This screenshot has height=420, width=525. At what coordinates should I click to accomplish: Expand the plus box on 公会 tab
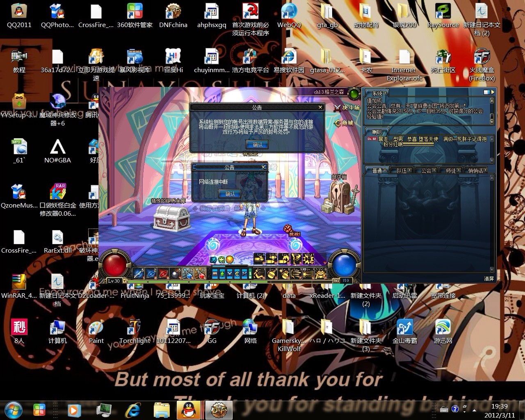(434, 170)
